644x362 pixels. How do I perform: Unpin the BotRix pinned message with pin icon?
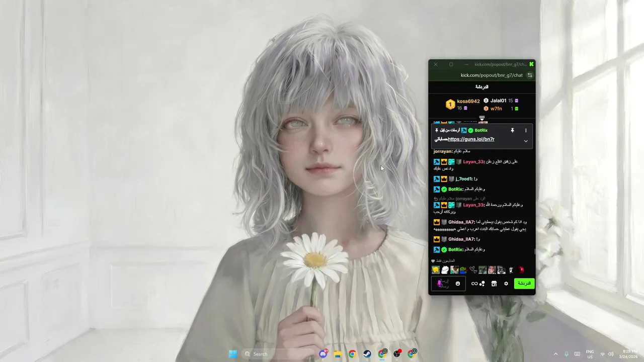point(512,130)
